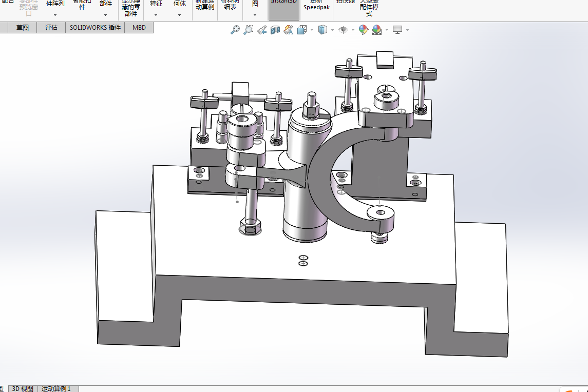
Task: Toggle 大型装配体模式 large assembly mode
Action: click(369, 8)
